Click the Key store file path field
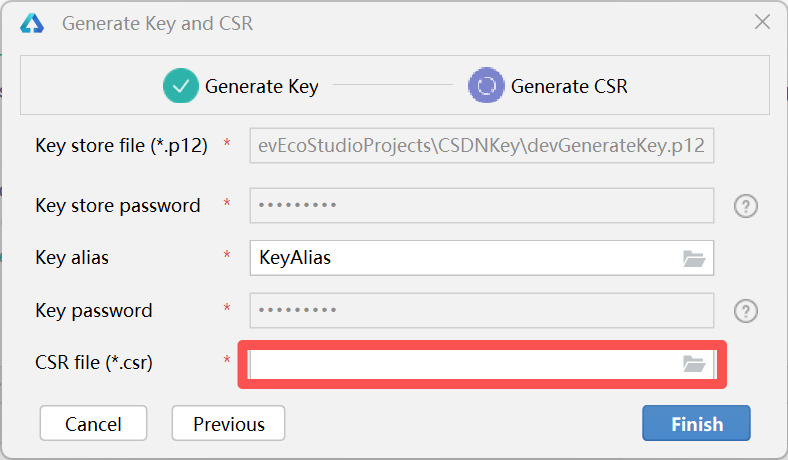This screenshot has height=460, width=788. point(481,146)
